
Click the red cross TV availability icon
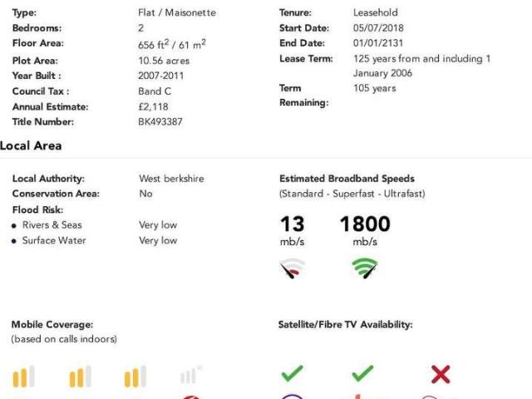pyautogui.click(x=441, y=374)
